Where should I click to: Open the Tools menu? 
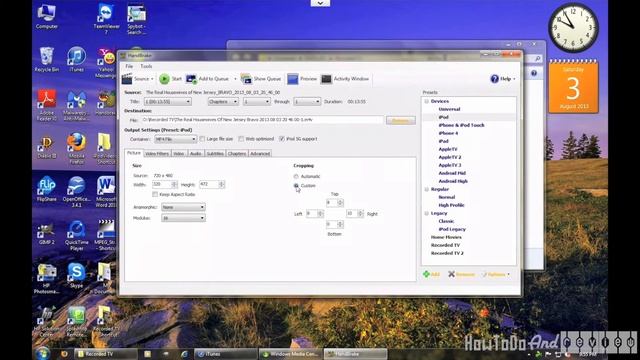(146, 66)
